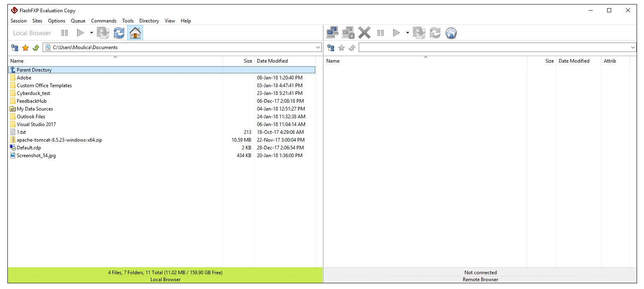The height and width of the screenshot is (289, 644).
Task: Select the Parent Directory row
Action: [x=162, y=70]
